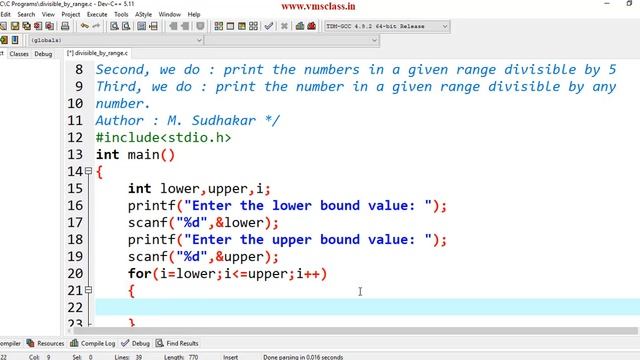Click the Close file toolbar icon
The image size is (640, 360).
tap(38, 26)
